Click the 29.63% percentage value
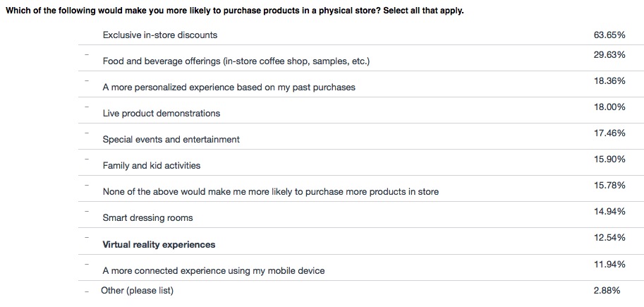The image size is (644, 307). click(609, 54)
